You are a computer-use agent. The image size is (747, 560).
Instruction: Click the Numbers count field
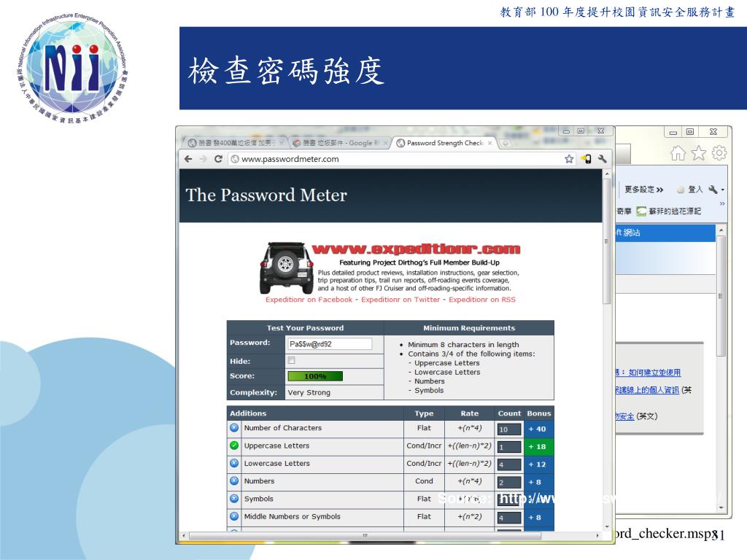pyautogui.click(x=509, y=482)
